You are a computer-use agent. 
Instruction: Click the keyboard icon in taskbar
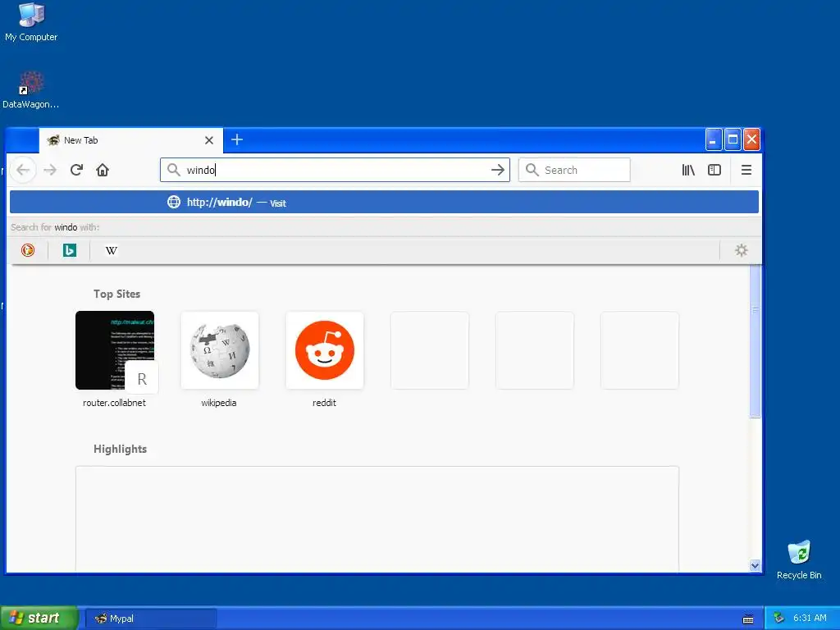pyautogui.click(x=748, y=619)
